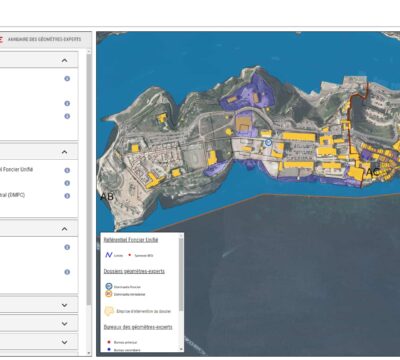The image size is (400, 360).
Task: Click the Bureaux des géomètres-experts legend heading
Action: point(138,327)
